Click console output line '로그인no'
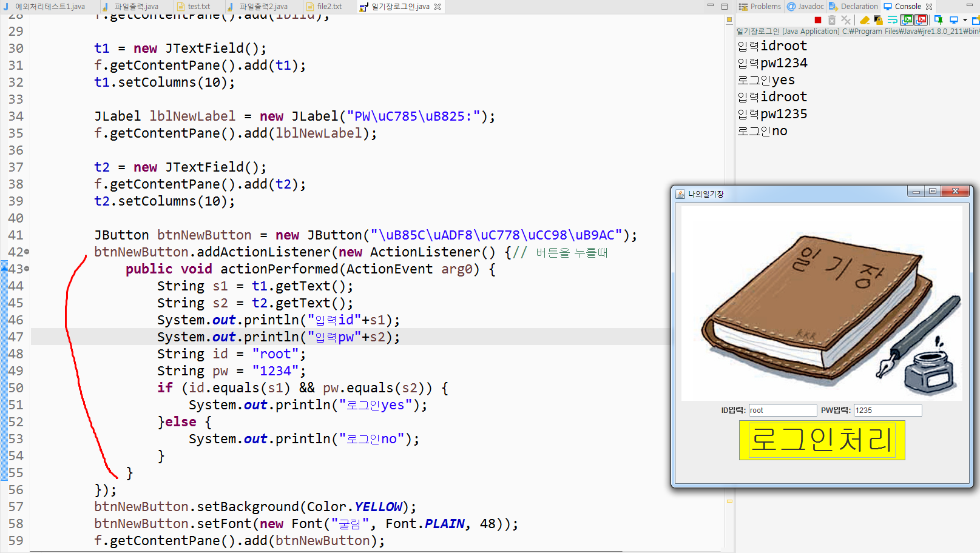 click(x=762, y=131)
